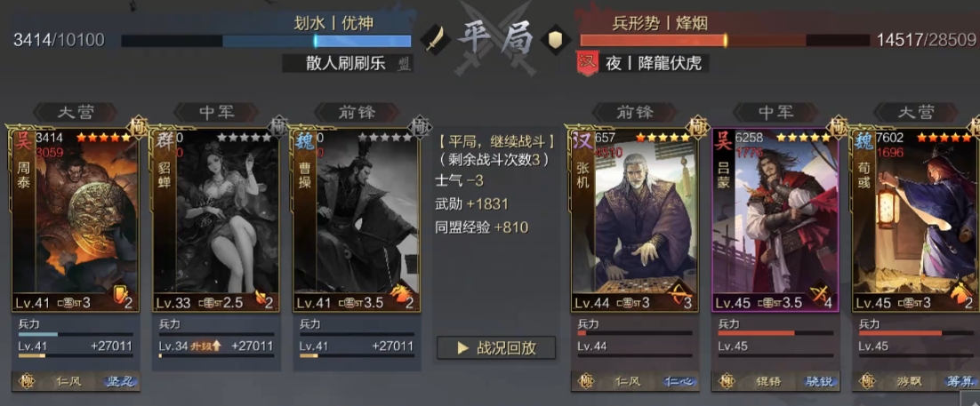Select the 前锋 label above 张机
Screen dimensions: 980x406
[x=634, y=113]
